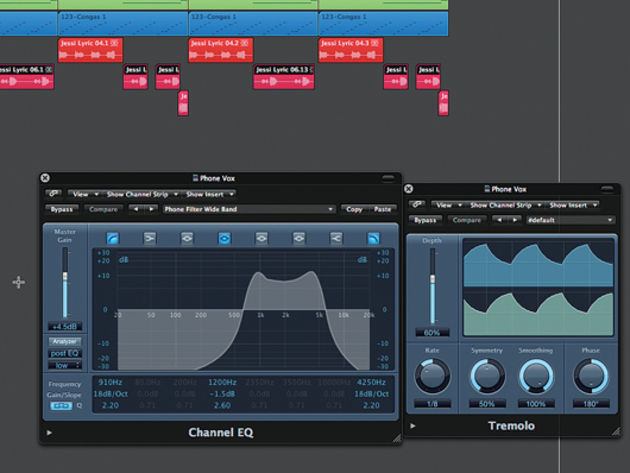The width and height of the screenshot is (630, 473).
Task: Select the Jessi Lyric 04.2 audio region
Action: coord(221,50)
